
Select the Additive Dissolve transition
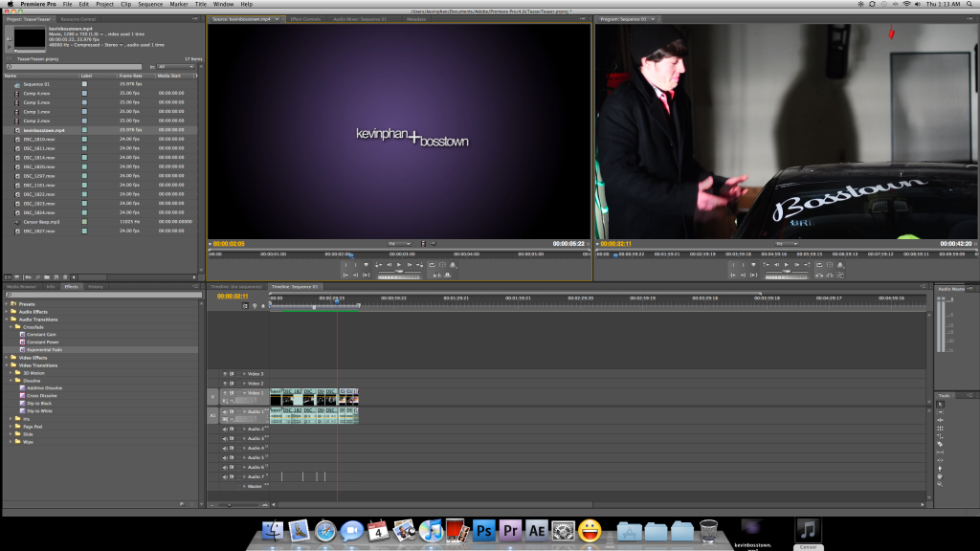44,388
